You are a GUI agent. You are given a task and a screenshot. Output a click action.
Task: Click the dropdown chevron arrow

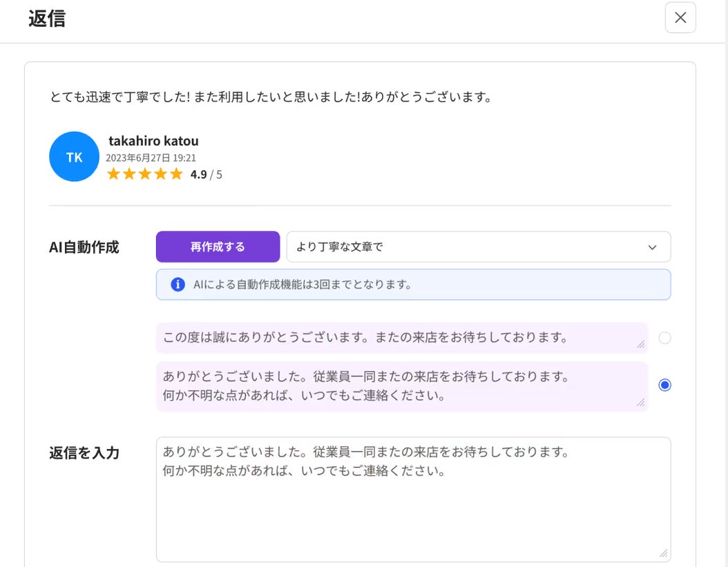[652, 247]
